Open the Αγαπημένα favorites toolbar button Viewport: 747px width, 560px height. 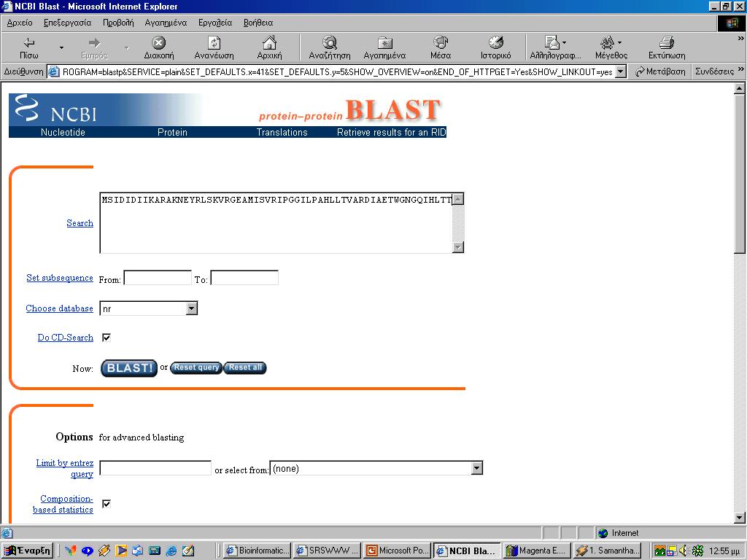point(384,47)
